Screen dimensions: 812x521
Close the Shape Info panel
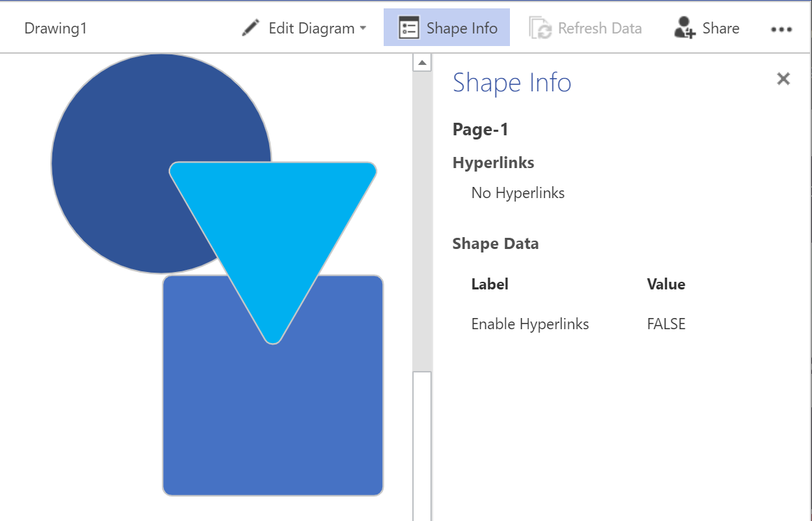point(783,79)
